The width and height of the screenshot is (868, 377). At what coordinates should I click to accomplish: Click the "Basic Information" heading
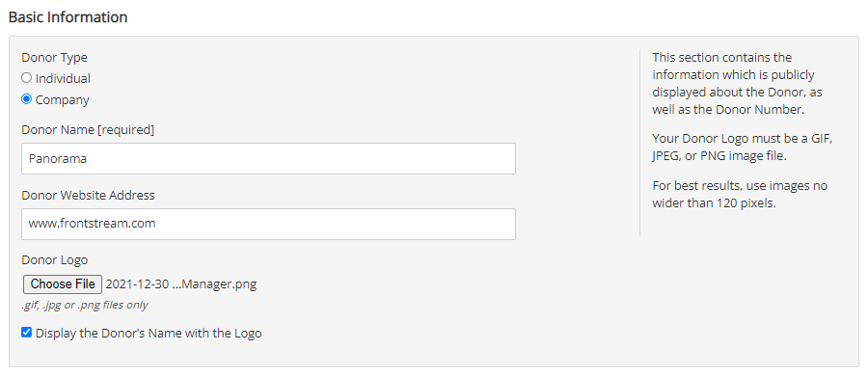68,17
